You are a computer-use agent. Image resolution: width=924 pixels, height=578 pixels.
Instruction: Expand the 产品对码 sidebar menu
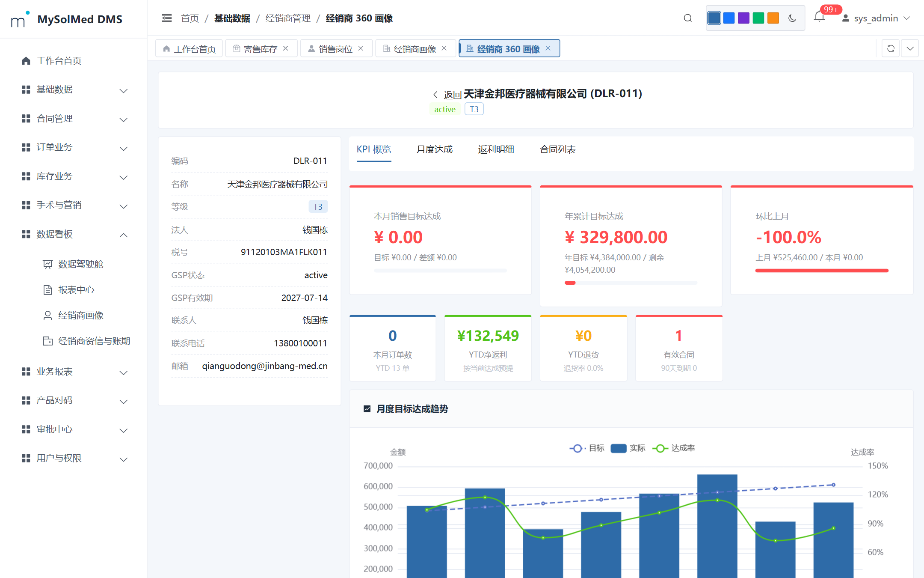click(x=74, y=400)
